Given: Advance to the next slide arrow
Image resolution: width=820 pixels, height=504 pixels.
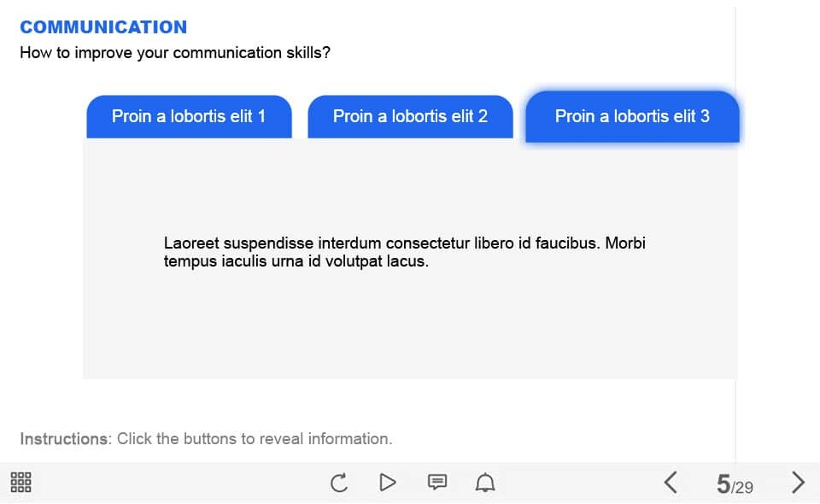Looking at the screenshot, I should tap(798, 483).
